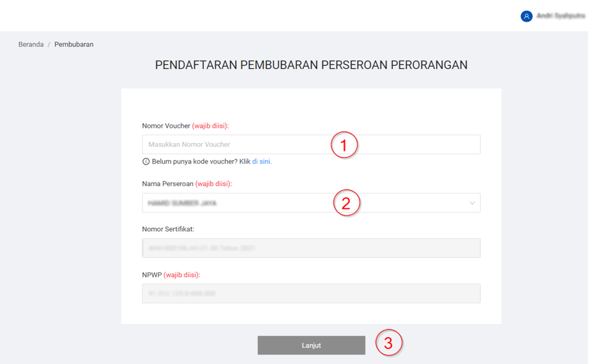592x364 pixels.
Task: Click the Nomor Voucher field label
Action: click(x=166, y=126)
